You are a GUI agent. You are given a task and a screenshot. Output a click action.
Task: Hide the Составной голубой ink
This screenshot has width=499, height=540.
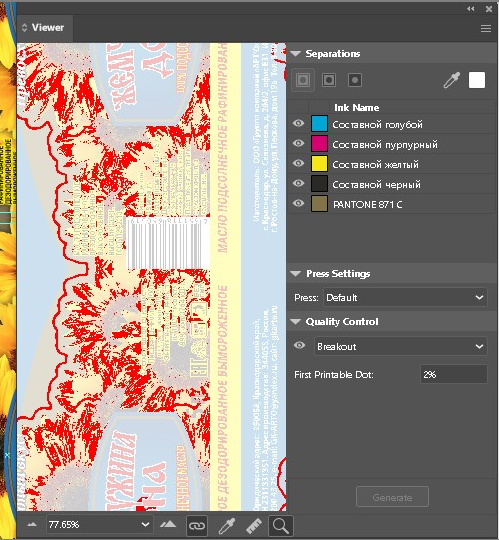299,123
